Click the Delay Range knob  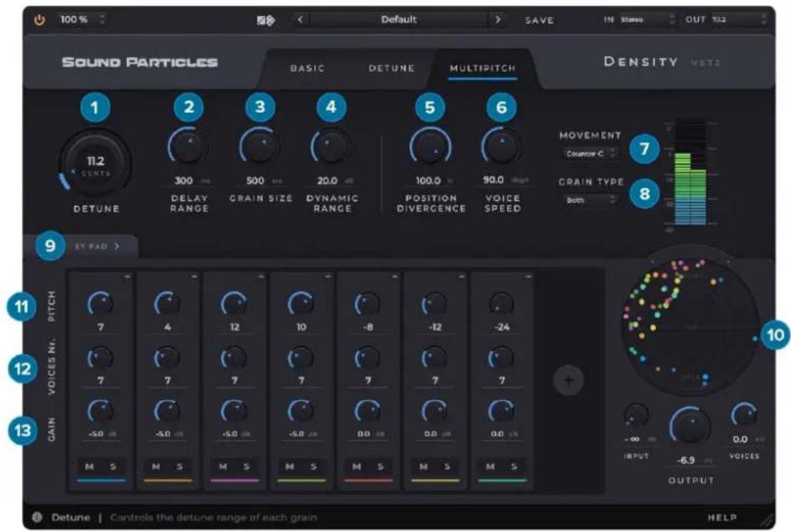click(x=188, y=146)
